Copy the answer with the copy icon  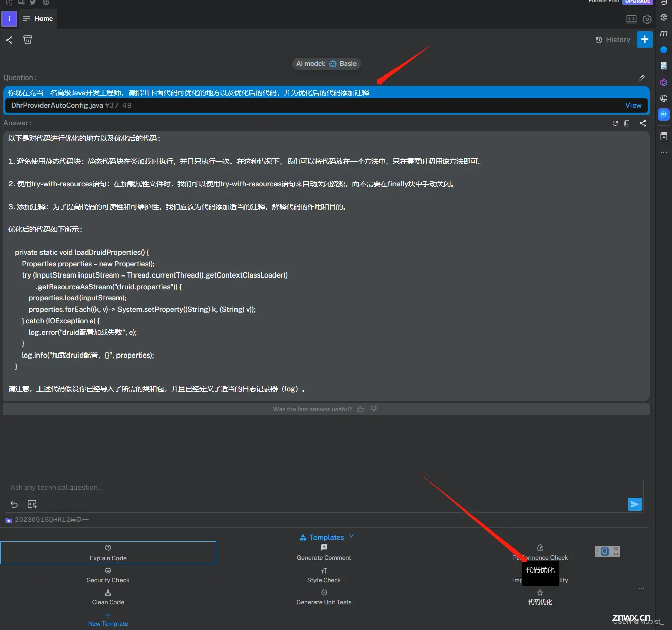pos(627,123)
